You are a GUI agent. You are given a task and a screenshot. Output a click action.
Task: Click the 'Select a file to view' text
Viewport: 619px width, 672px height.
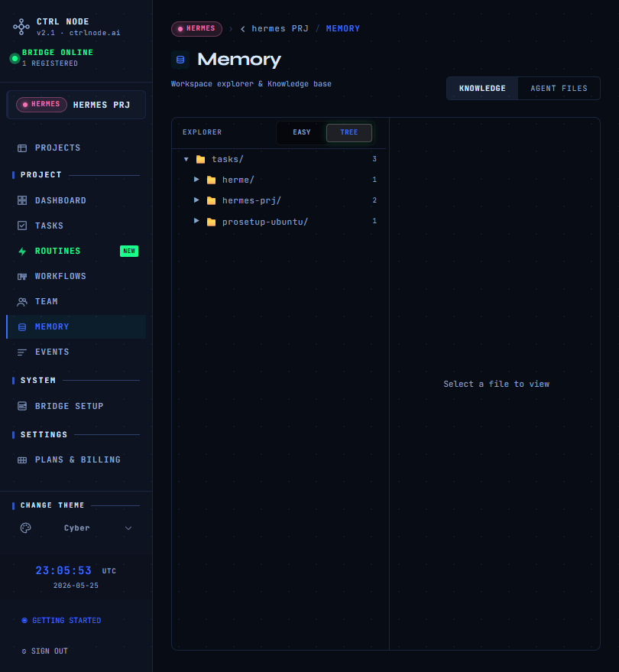(x=496, y=384)
